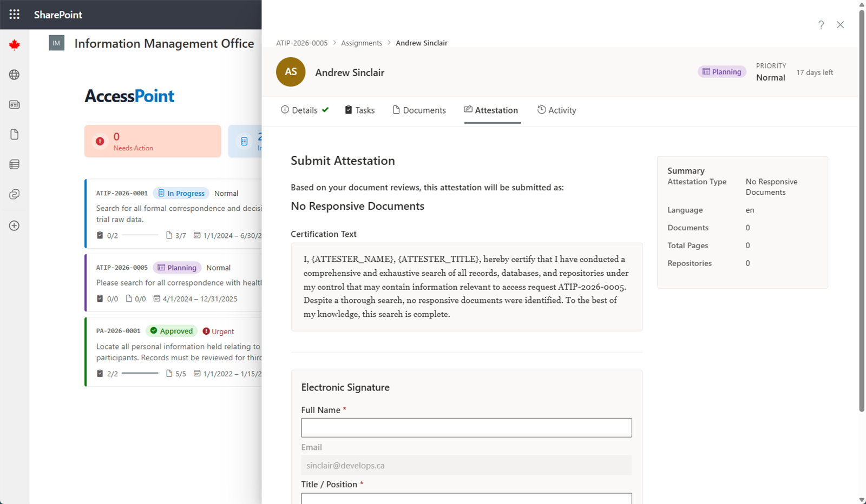Click the red maple leaf home icon

tap(15, 45)
